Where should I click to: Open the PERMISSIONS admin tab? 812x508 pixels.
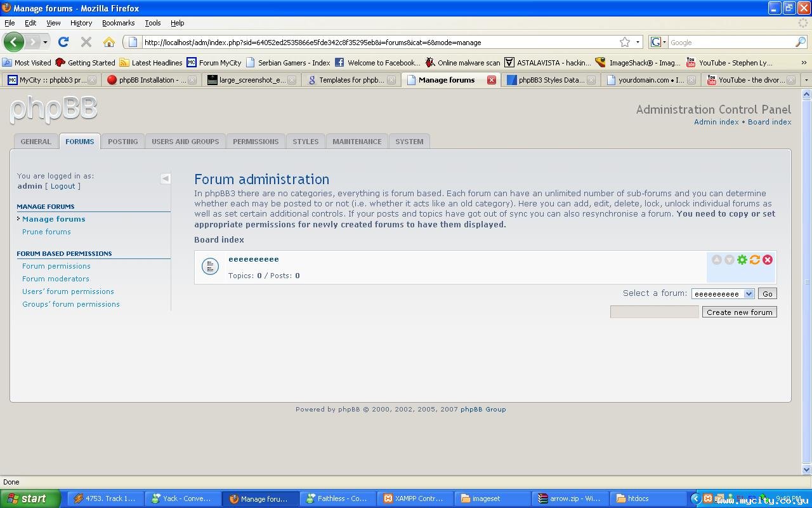[256, 142]
